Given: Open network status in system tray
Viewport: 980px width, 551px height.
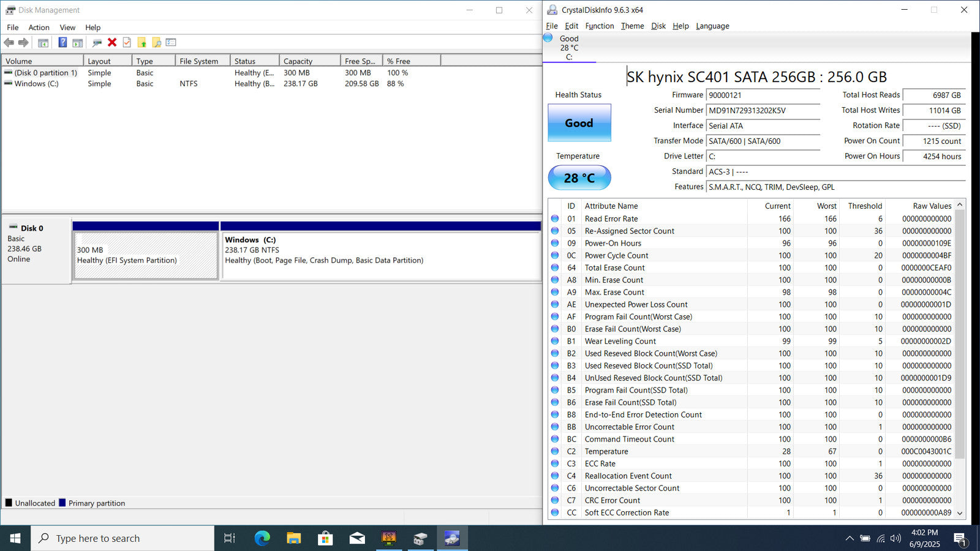Looking at the screenshot, I should pos(881,538).
